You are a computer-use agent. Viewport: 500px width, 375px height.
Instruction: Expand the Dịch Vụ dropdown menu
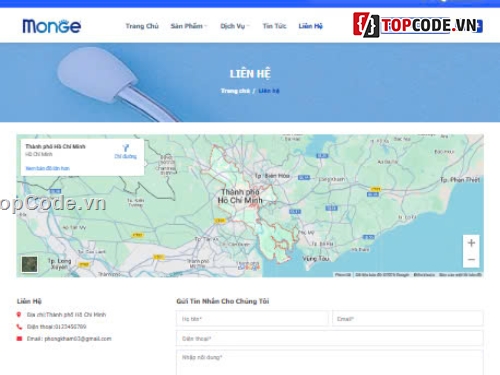point(235,26)
